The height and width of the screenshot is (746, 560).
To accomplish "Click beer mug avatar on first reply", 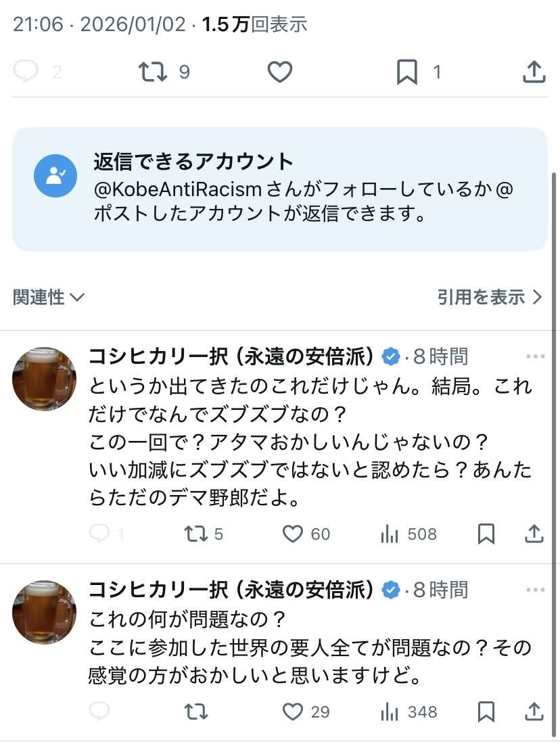I will [44, 379].
